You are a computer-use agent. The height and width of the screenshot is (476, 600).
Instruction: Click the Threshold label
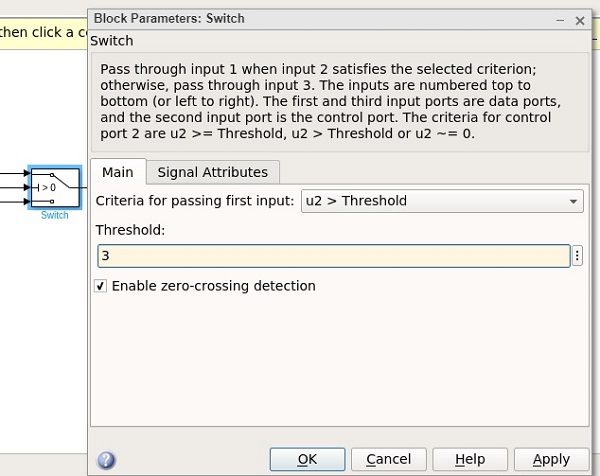(x=129, y=229)
